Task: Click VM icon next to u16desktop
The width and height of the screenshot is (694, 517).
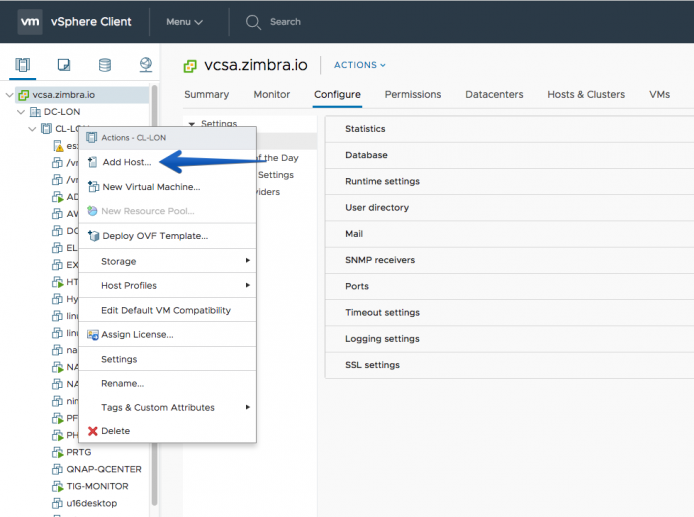Action: point(58,503)
